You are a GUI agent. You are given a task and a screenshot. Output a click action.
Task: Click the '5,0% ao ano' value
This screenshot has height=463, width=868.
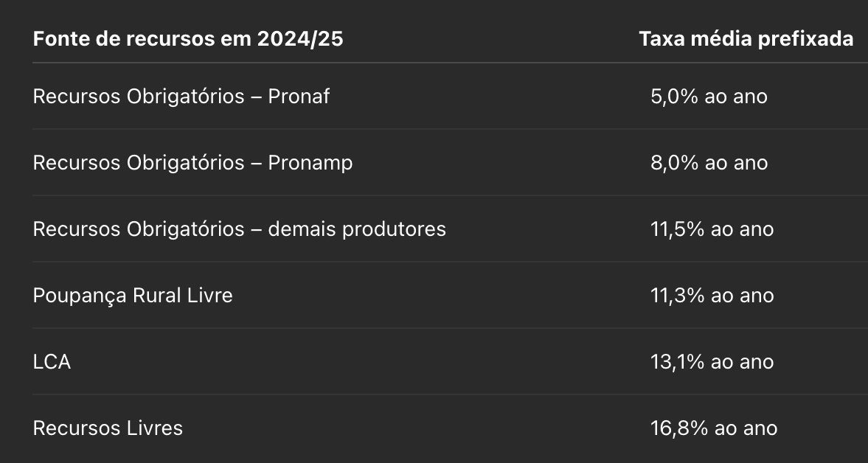click(x=709, y=97)
